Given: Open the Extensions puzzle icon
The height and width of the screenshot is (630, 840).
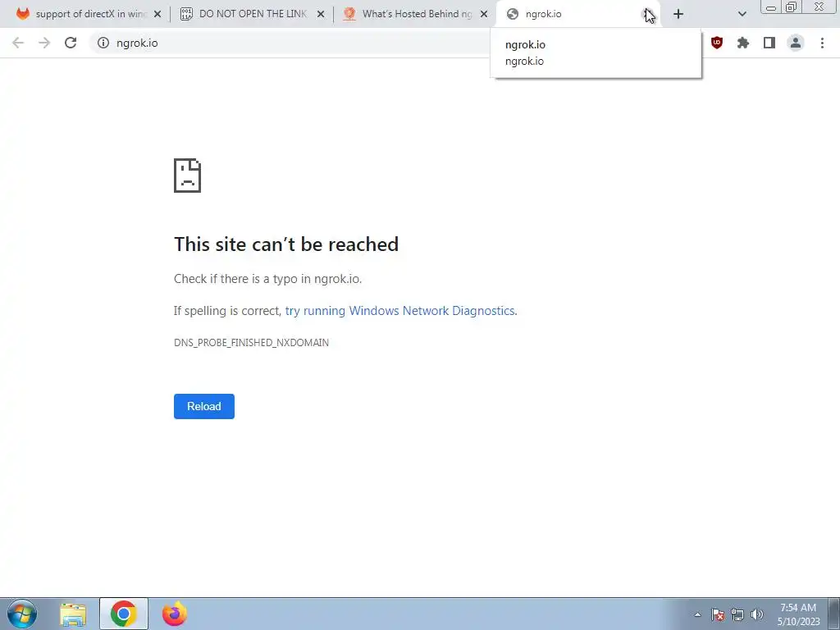Looking at the screenshot, I should 743,43.
